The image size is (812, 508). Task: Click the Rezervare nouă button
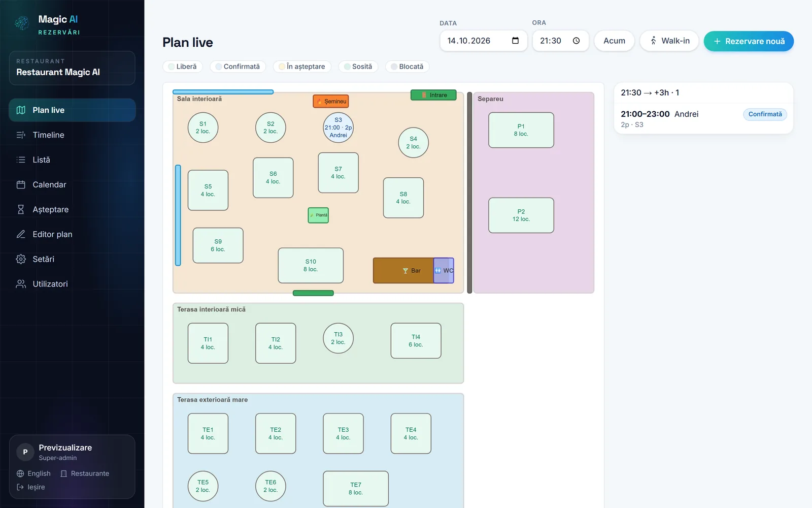click(x=749, y=41)
